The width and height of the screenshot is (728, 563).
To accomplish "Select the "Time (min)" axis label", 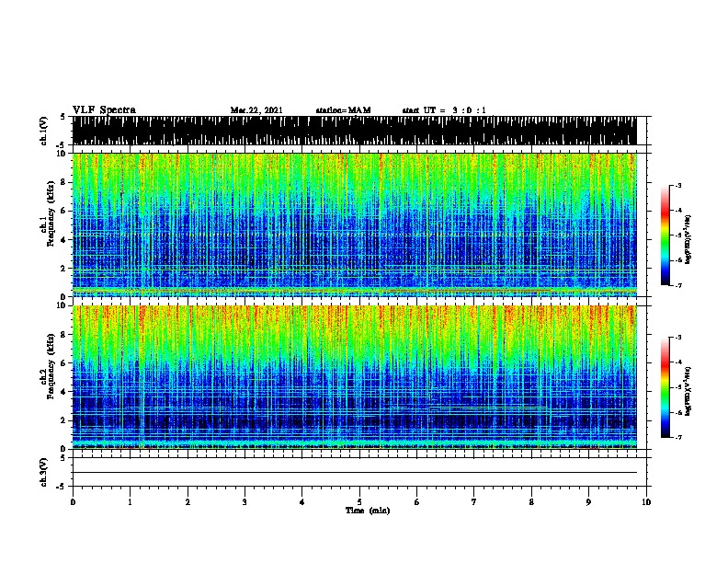I will tap(368, 511).
